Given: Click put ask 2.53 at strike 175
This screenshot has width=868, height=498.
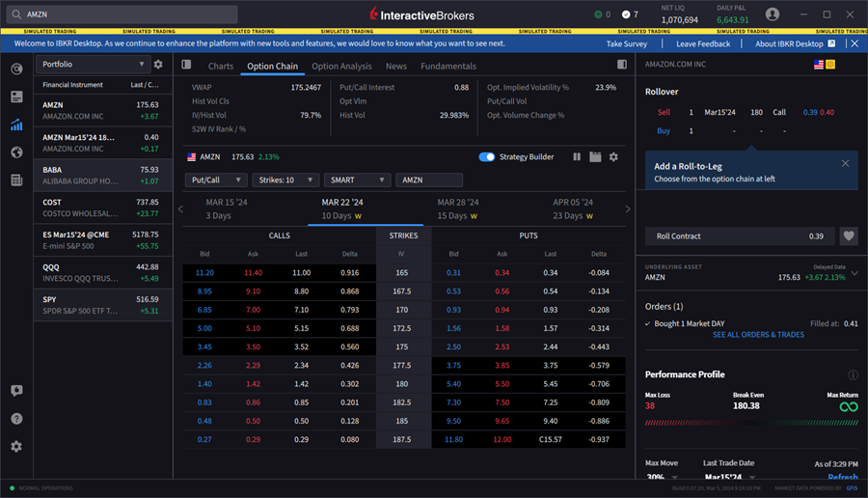Looking at the screenshot, I should (x=502, y=346).
